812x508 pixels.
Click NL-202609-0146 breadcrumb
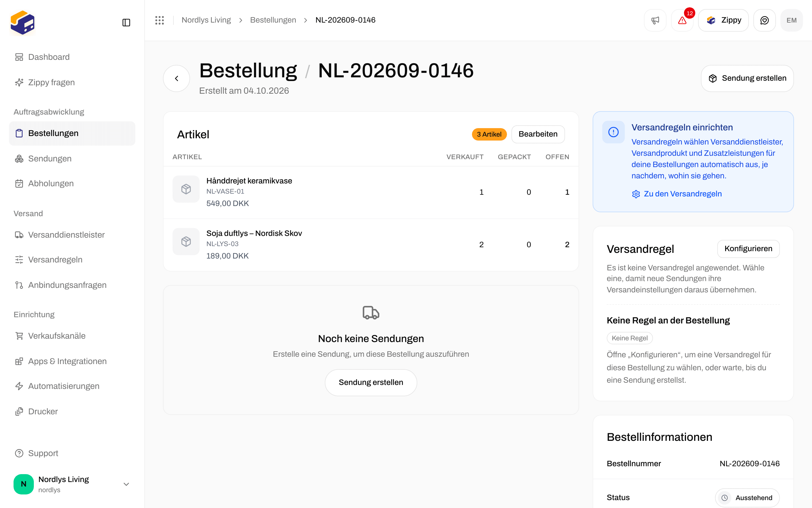pyautogui.click(x=345, y=20)
